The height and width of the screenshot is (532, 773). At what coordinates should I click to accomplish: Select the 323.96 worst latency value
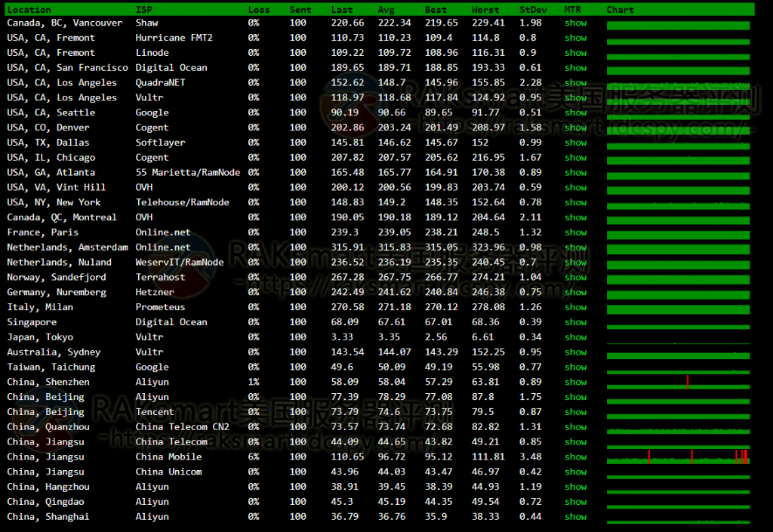488,248
